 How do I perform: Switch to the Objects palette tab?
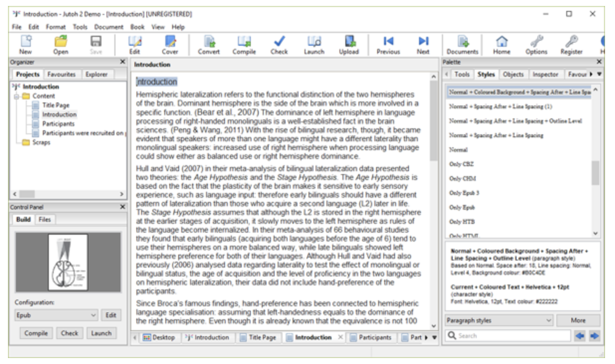512,74
